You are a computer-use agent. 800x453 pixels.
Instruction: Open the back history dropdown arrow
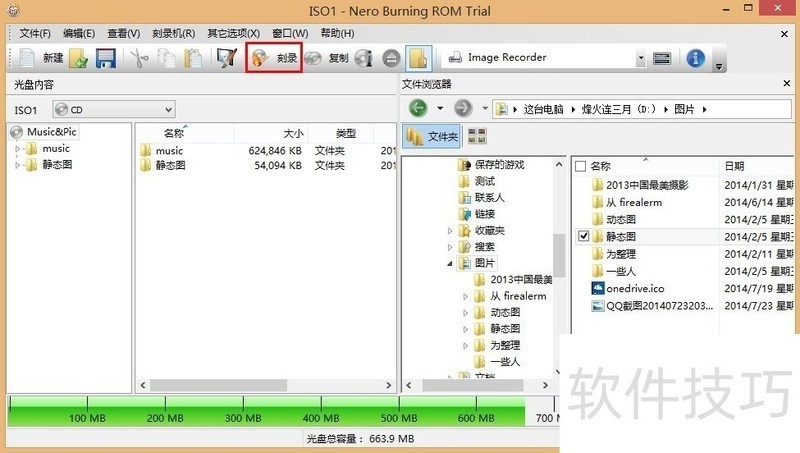point(440,108)
